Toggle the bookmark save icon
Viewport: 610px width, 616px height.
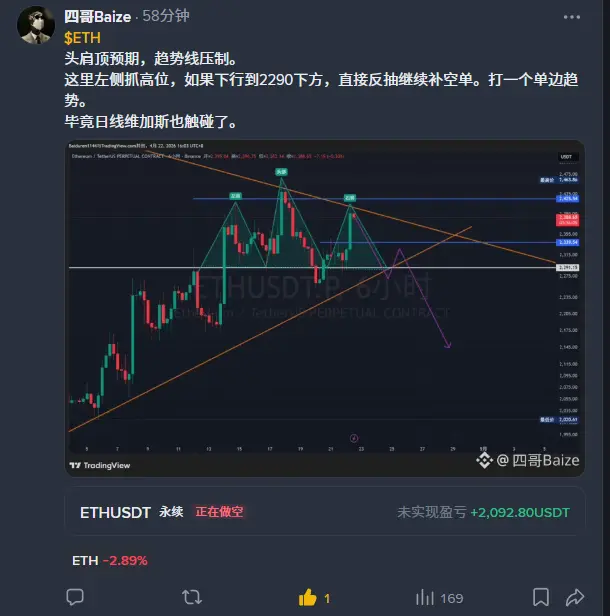click(541, 597)
